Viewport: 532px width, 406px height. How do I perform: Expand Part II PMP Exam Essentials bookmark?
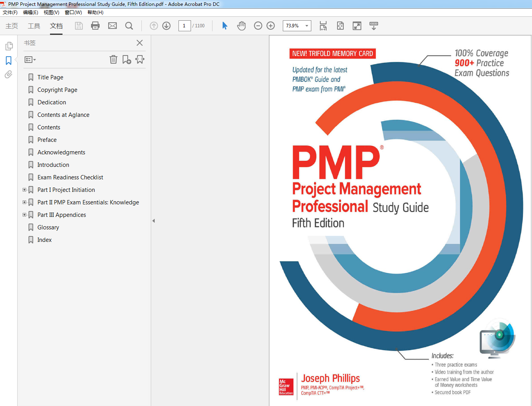(x=25, y=202)
